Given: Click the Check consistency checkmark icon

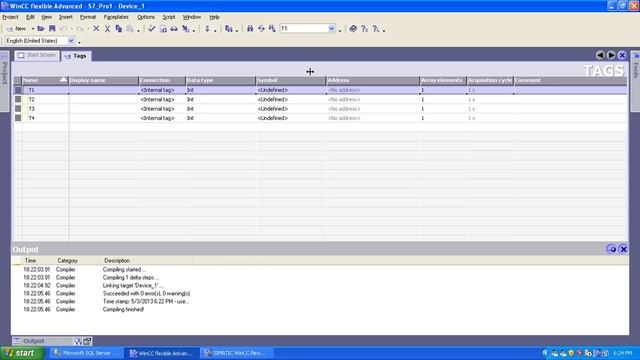Looking at the screenshot, I should tap(151, 29).
